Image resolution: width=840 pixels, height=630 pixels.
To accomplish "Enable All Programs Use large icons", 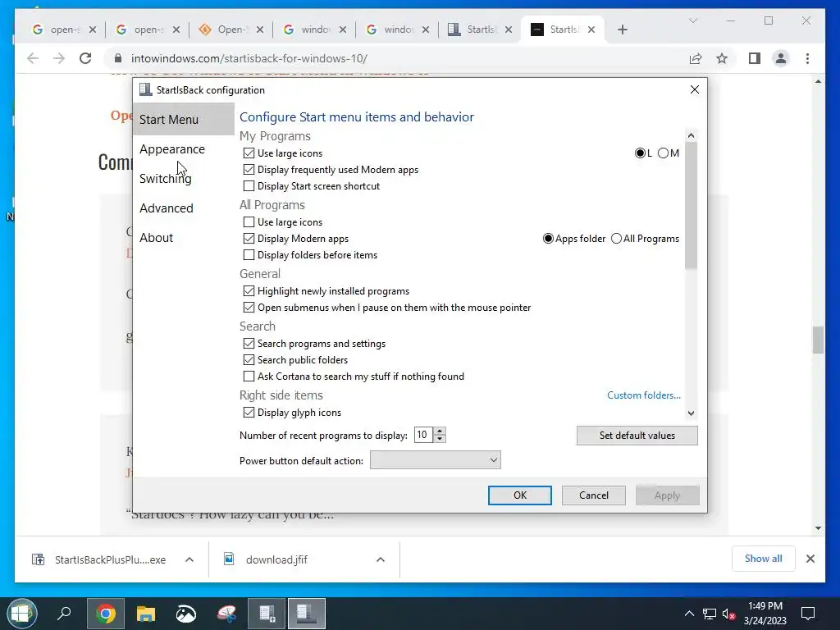I will point(249,221).
